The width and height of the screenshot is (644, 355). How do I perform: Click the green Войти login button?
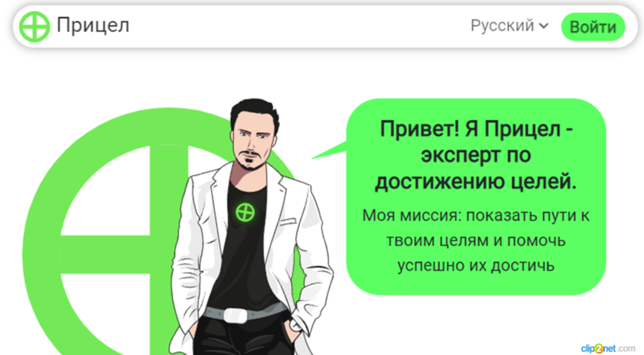pos(593,27)
